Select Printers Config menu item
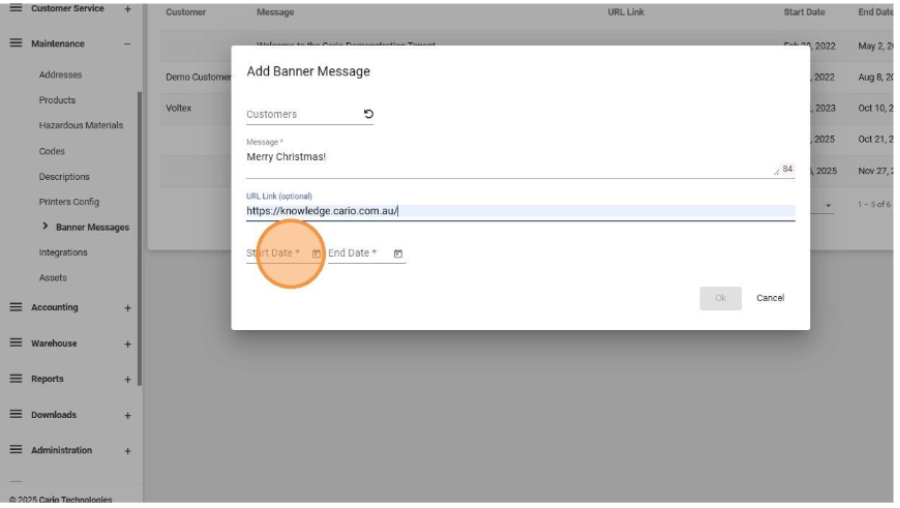Image resolution: width=900 pixels, height=508 pixels. [x=69, y=202]
